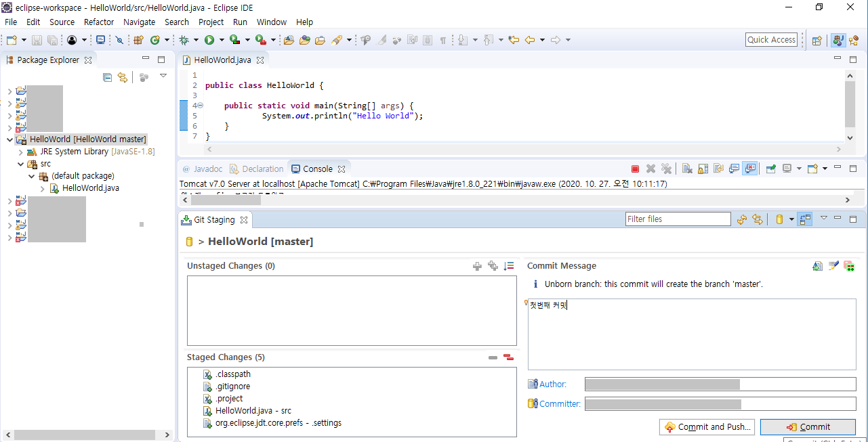Expand the JRE System Library node

20,152
